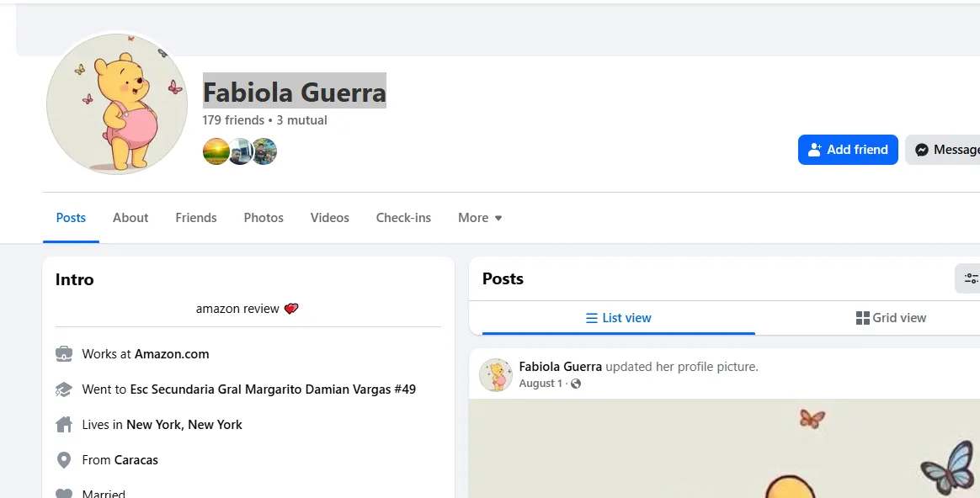
Task: Click the 179 friends count
Action: tap(233, 120)
